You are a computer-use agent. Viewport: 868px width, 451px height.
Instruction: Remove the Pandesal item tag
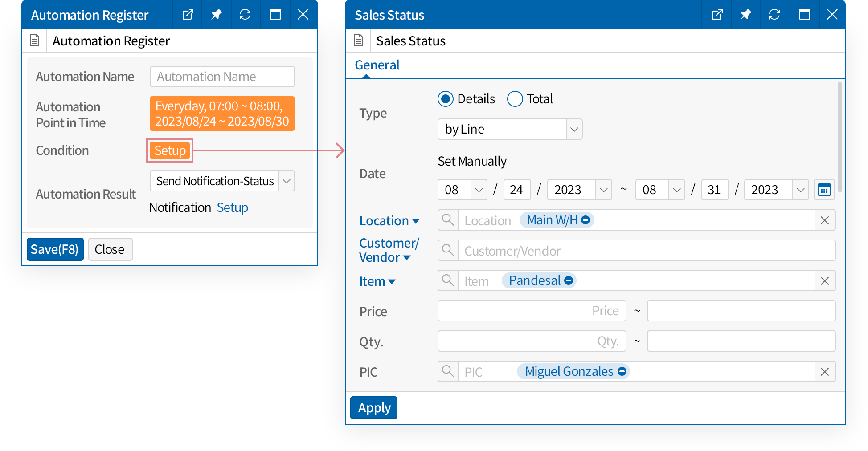click(x=569, y=280)
